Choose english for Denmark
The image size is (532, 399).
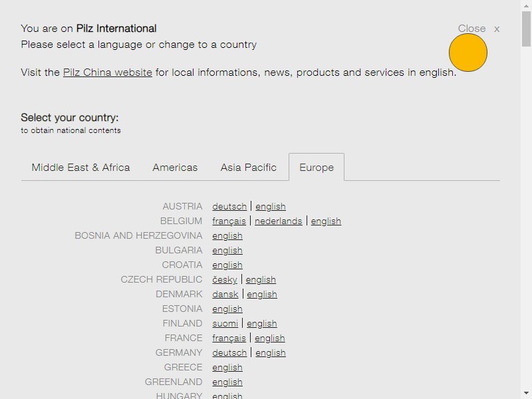262,294
